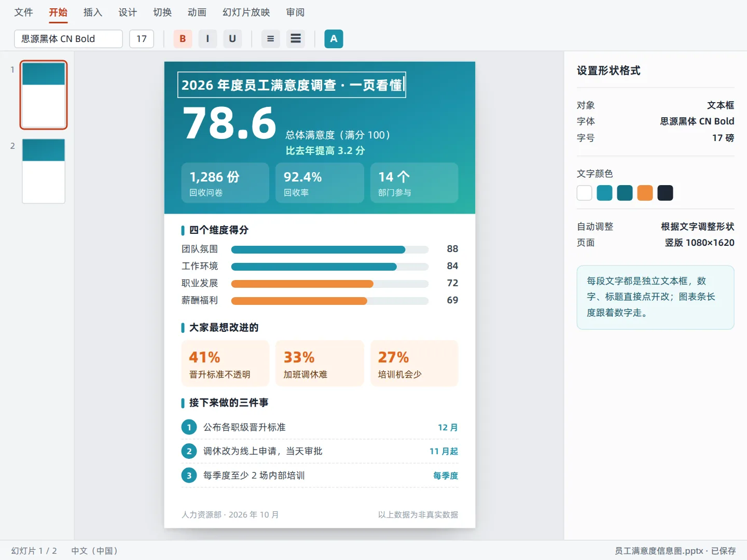Select the numbered circle 1 icon
The image size is (747, 560).
point(189,427)
